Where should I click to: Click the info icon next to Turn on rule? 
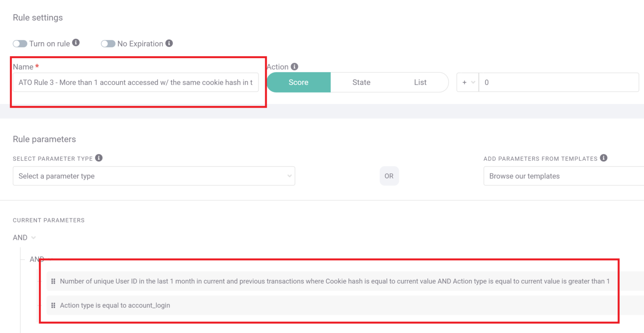click(76, 43)
